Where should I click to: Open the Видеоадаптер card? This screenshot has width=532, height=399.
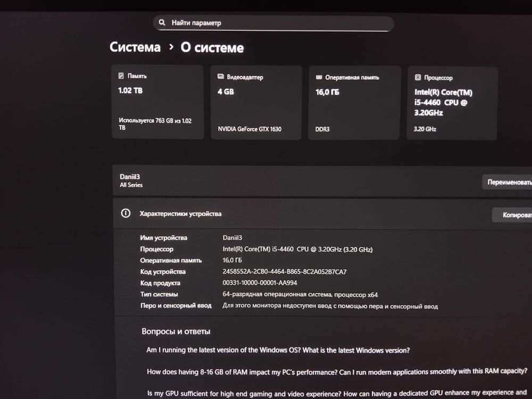coord(256,103)
